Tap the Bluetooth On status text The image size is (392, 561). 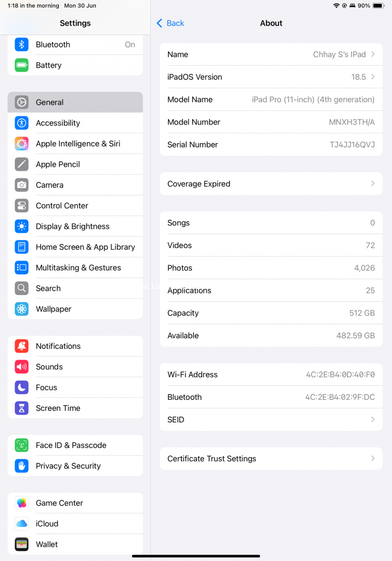coord(130,44)
